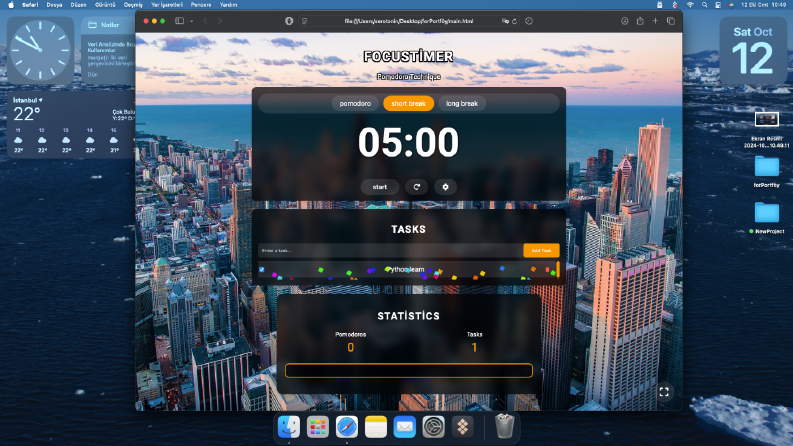
Task: Open the Ekran Resmi screenshot thumbnail on the desktop
Action: 767,119
